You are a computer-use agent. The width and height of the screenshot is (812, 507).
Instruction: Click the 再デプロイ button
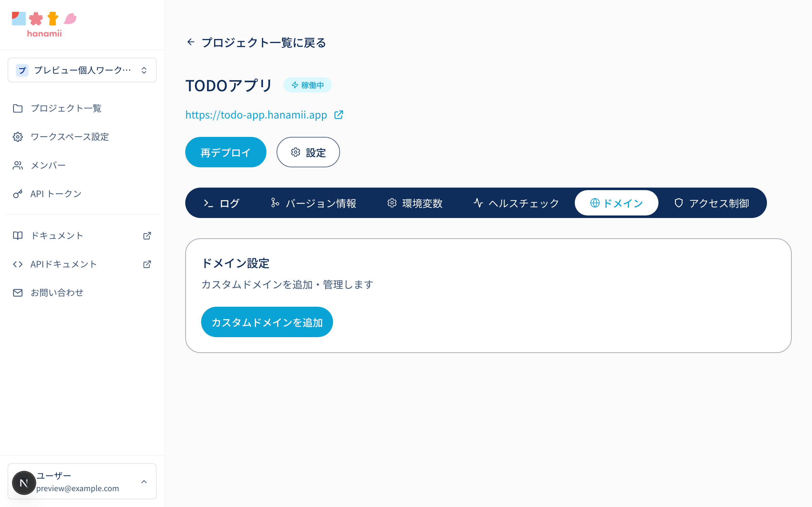[226, 152]
